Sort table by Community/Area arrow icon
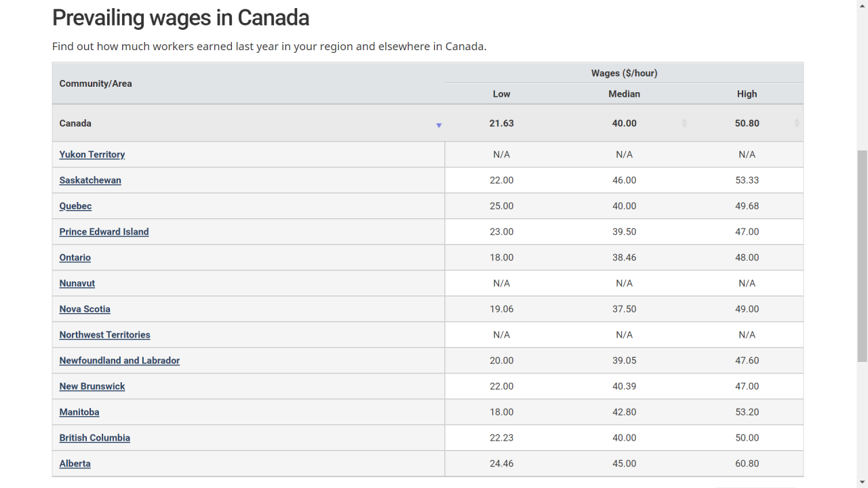The width and height of the screenshot is (868, 488). (x=439, y=125)
